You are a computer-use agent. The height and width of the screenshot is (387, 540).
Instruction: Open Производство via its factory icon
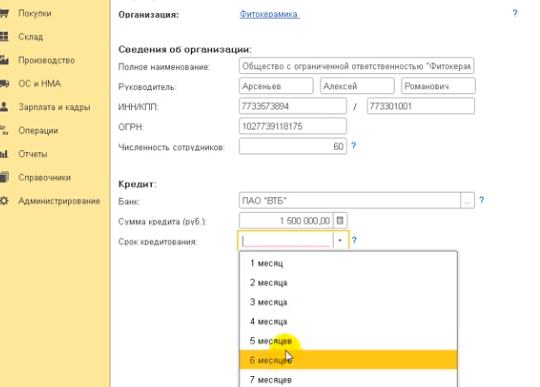(4, 60)
